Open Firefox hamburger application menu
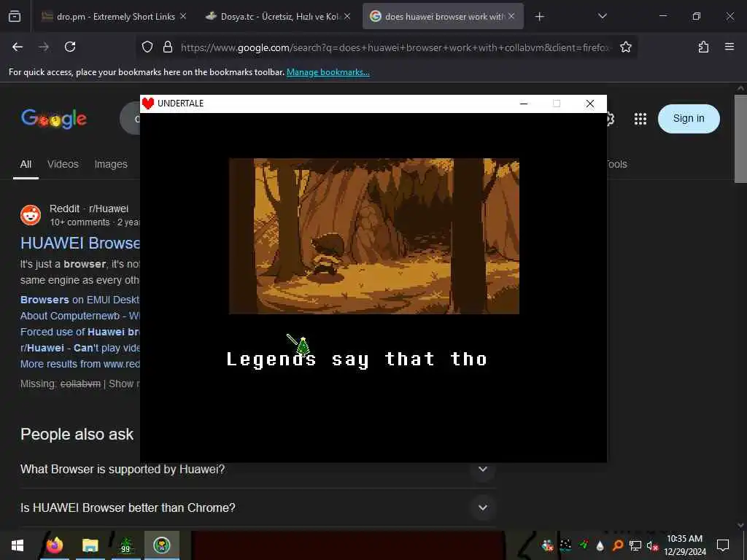 (729, 47)
